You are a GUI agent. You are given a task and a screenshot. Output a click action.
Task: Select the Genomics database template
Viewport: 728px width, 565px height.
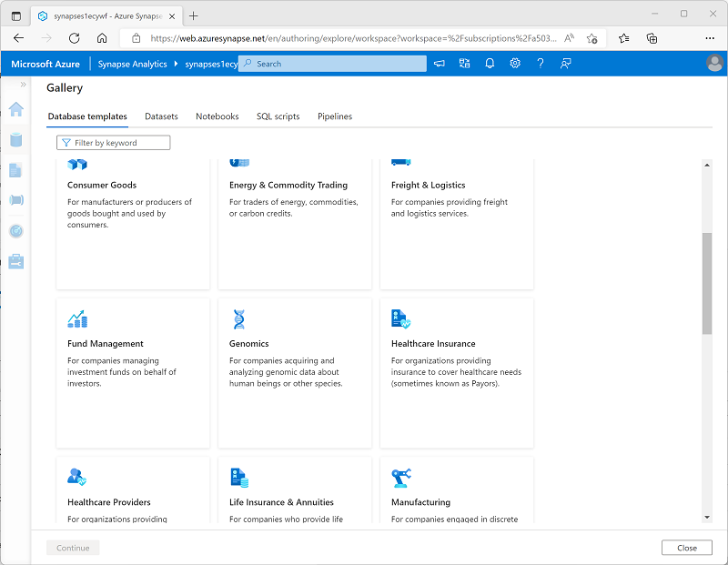(295, 371)
